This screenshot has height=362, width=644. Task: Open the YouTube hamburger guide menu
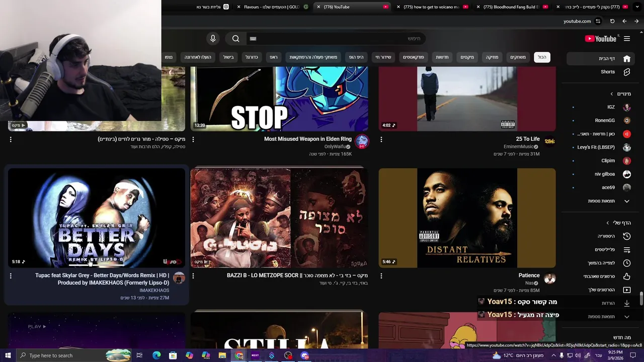627,39
